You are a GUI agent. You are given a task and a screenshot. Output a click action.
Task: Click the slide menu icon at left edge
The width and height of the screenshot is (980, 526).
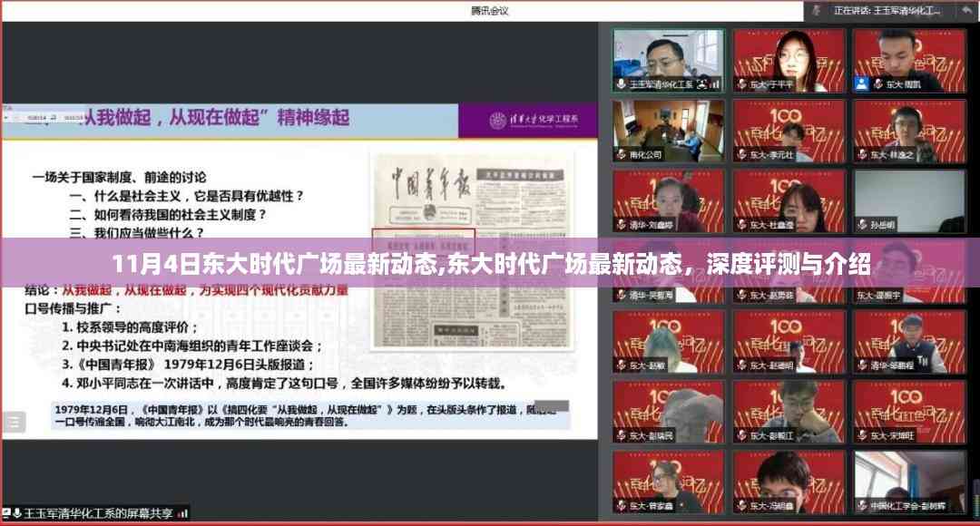[x=13, y=421]
